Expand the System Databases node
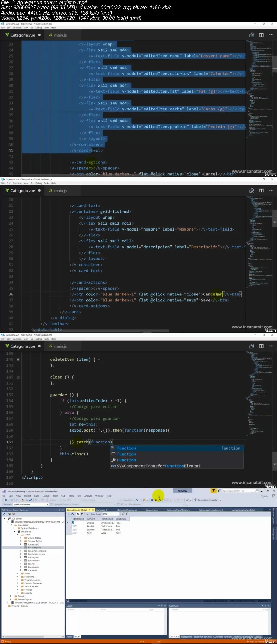This screenshot has width=277, height=644. pyautogui.click(x=14, y=528)
